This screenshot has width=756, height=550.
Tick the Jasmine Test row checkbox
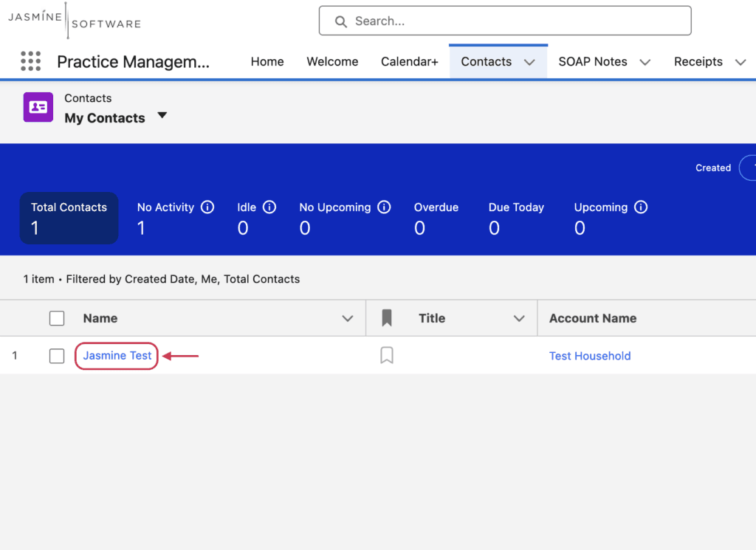(x=57, y=356)
